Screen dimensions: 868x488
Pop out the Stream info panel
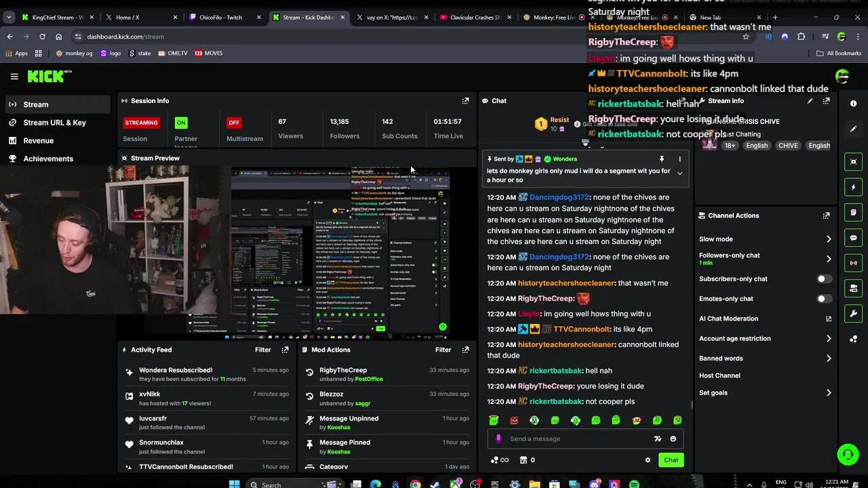pyautogui.click(x=826, y=100)
